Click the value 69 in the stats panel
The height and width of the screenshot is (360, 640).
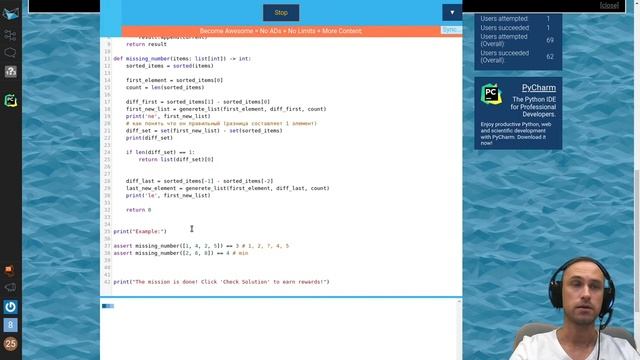[550, 40]
